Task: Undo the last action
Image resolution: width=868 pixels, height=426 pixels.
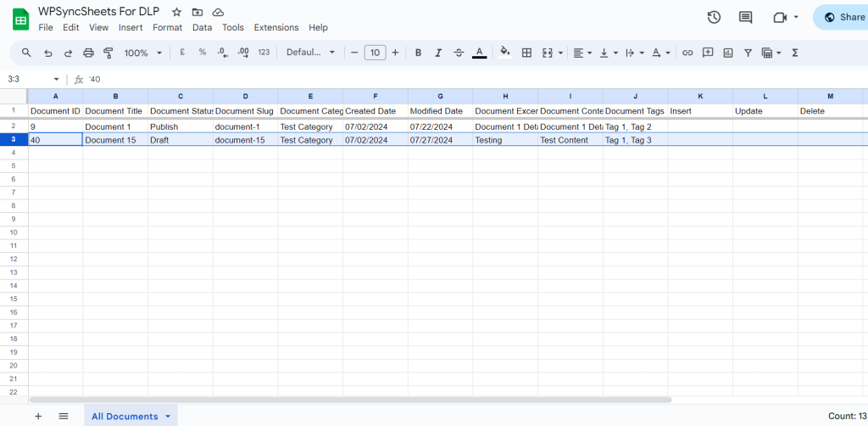Action: [48, 53]
